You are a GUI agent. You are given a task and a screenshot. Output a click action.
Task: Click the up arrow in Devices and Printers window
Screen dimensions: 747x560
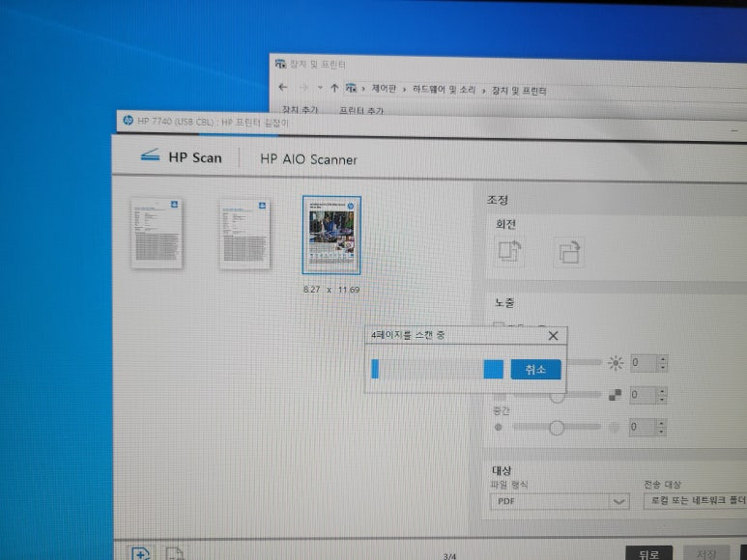pyautogui.click(x=334, y=88)
